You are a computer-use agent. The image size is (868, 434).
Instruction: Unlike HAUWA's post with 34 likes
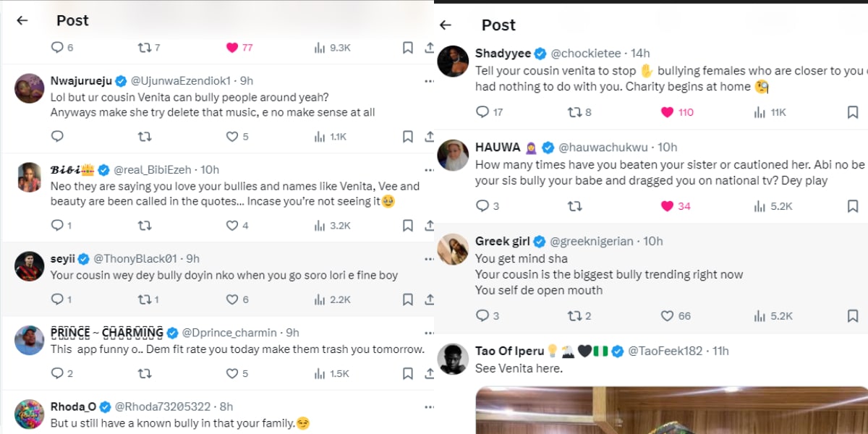[668, 206]
